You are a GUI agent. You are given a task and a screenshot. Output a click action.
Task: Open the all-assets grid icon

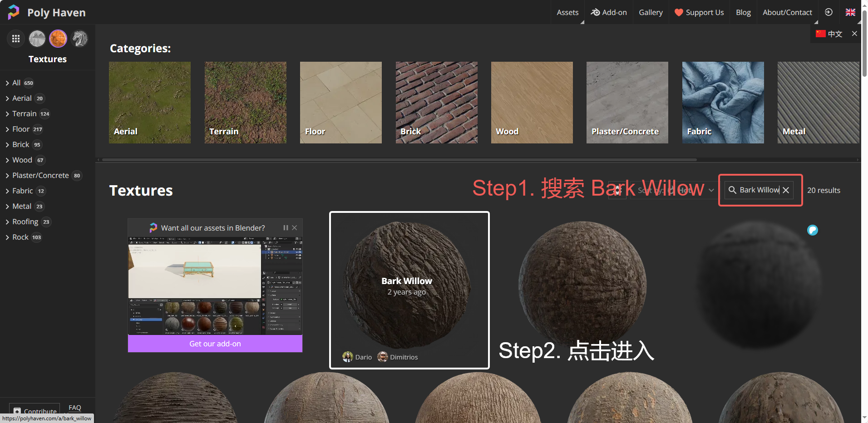coord(16,39)
